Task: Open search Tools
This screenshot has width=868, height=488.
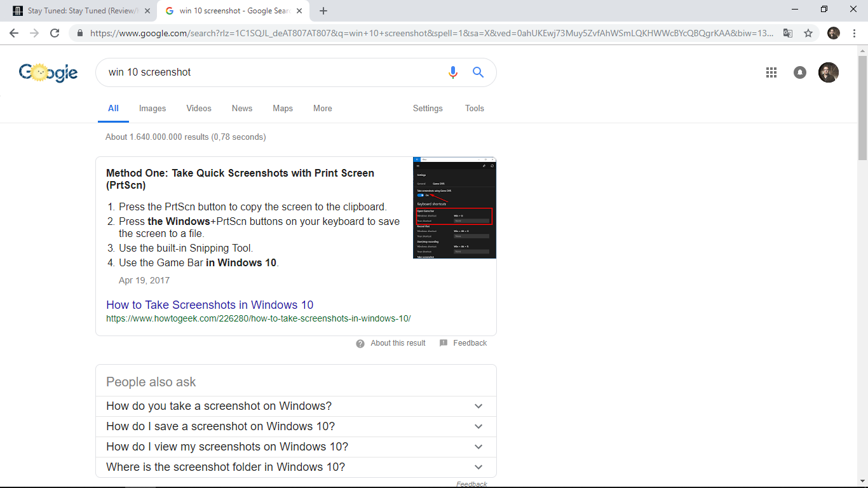Action: point(475,109)
